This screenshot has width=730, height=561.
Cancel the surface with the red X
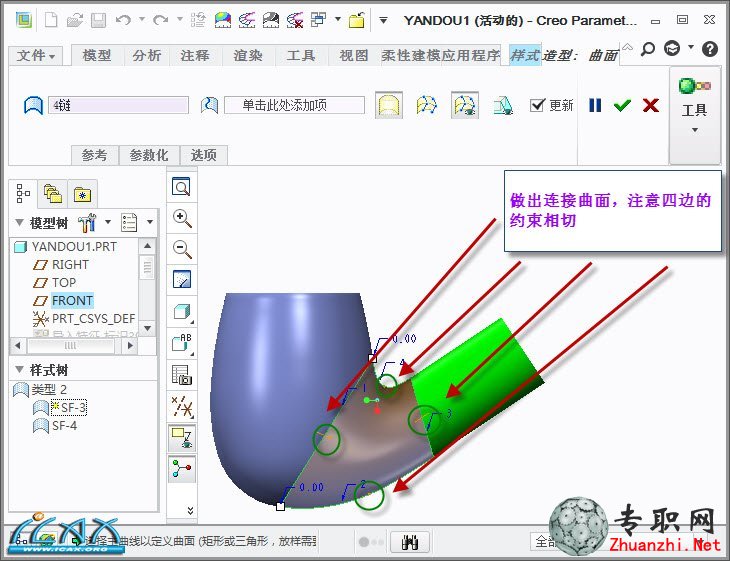point(650,105)
